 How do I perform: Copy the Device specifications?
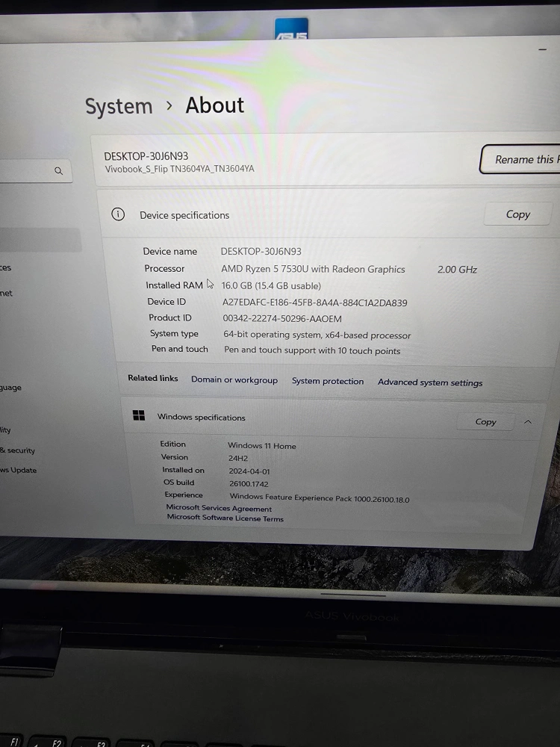517,214
